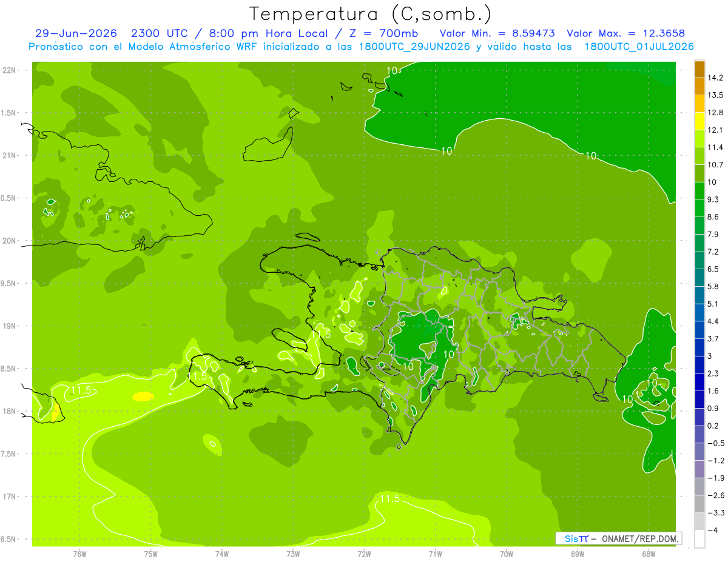
Task: Select the "Z = 700mb" level label
Action: click(x=383, y=33)
